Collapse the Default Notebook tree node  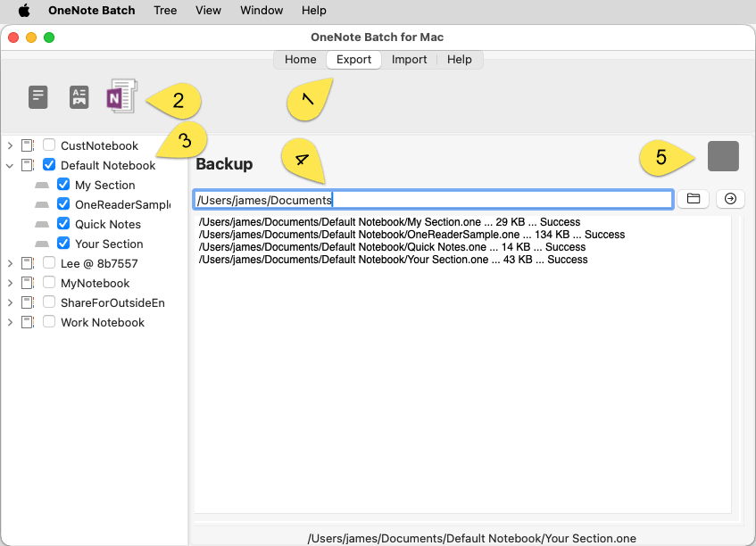point(10,165)
